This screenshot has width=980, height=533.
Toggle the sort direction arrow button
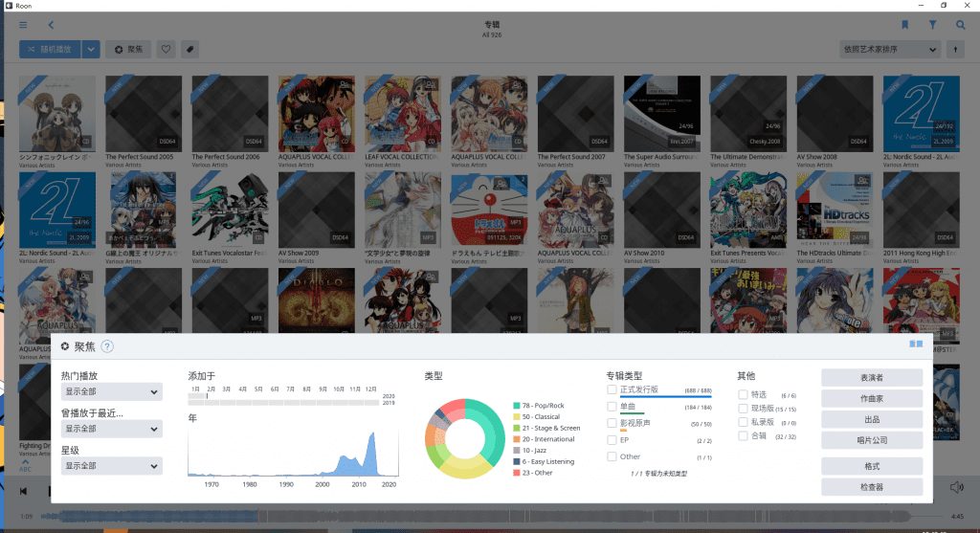(954, 49)
